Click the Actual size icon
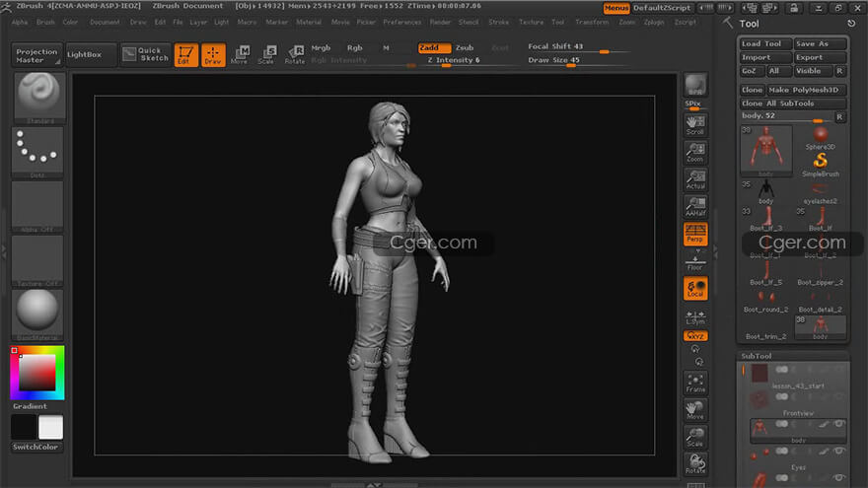 click(x=695, y=179)
